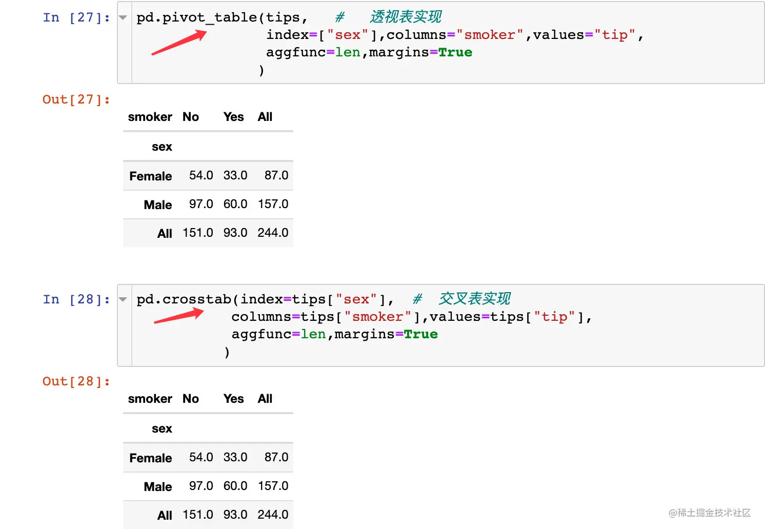Click the Out[27] output prompt

[x=76, y=99]
